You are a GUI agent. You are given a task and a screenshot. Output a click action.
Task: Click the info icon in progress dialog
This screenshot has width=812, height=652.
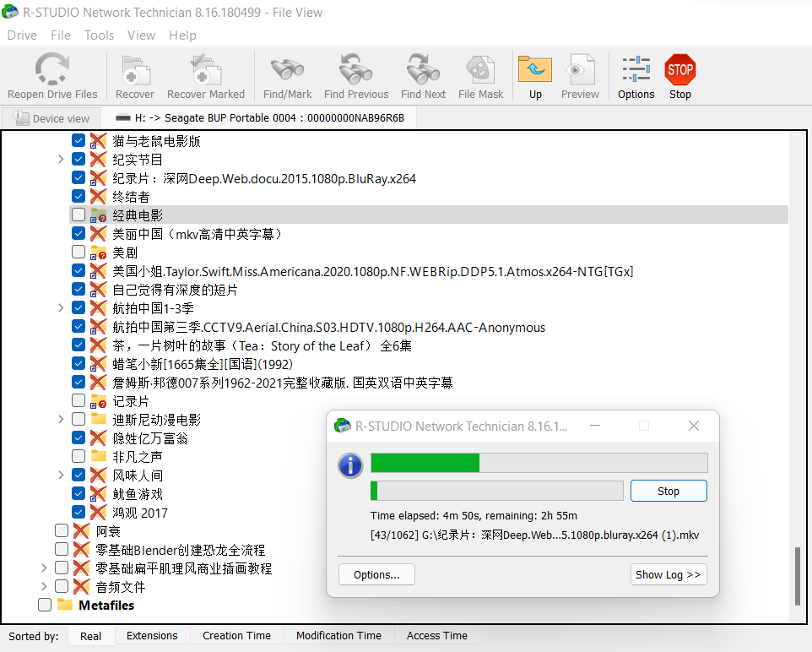(350, 465)
